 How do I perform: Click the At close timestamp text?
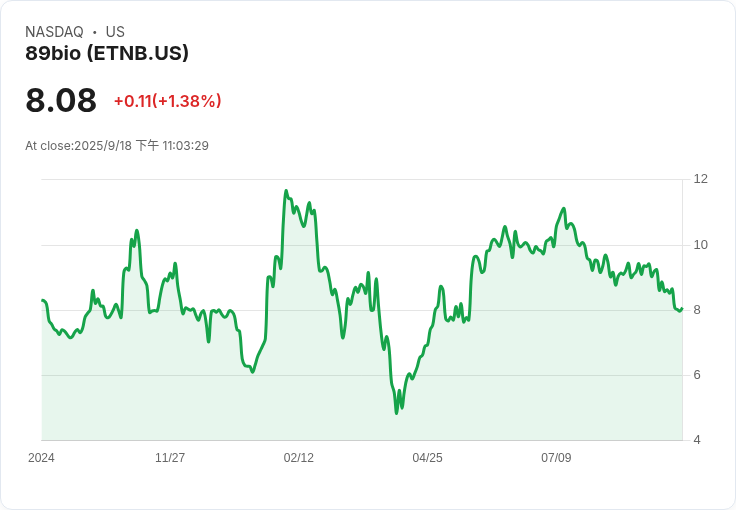coord(117,145)
